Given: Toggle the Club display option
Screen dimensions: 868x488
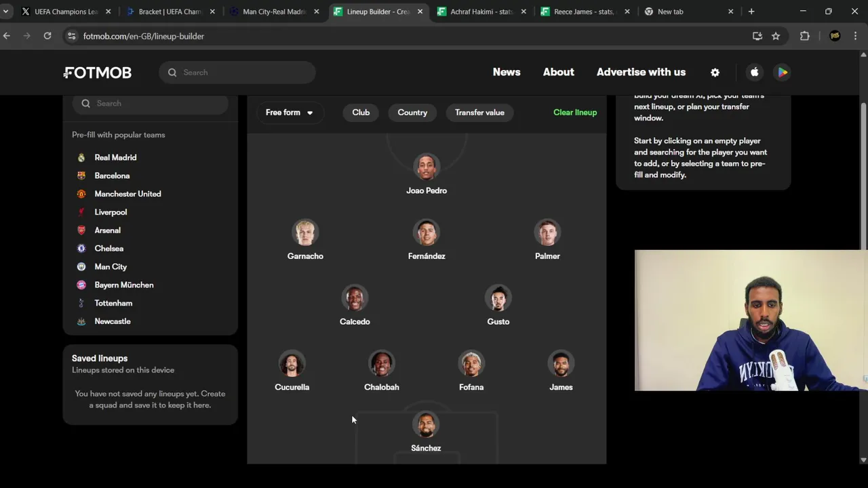Looking at the screenshot, I should click(x=361, y=113).
